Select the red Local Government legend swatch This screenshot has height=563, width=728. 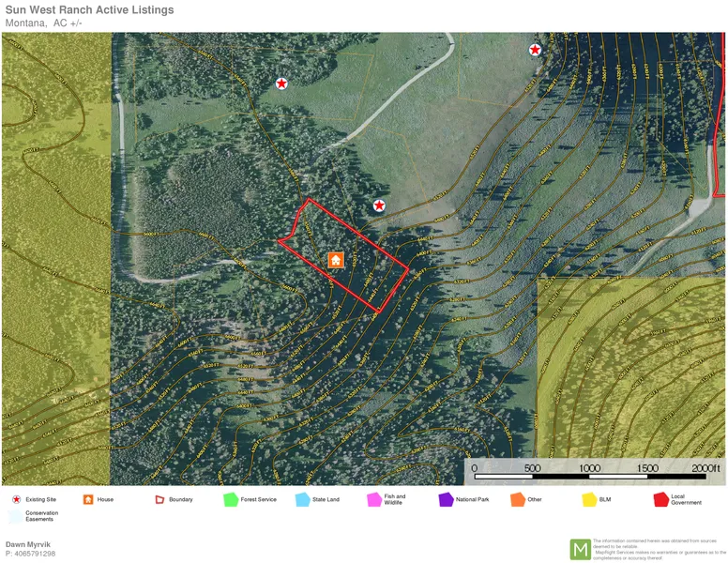point(660,499)
